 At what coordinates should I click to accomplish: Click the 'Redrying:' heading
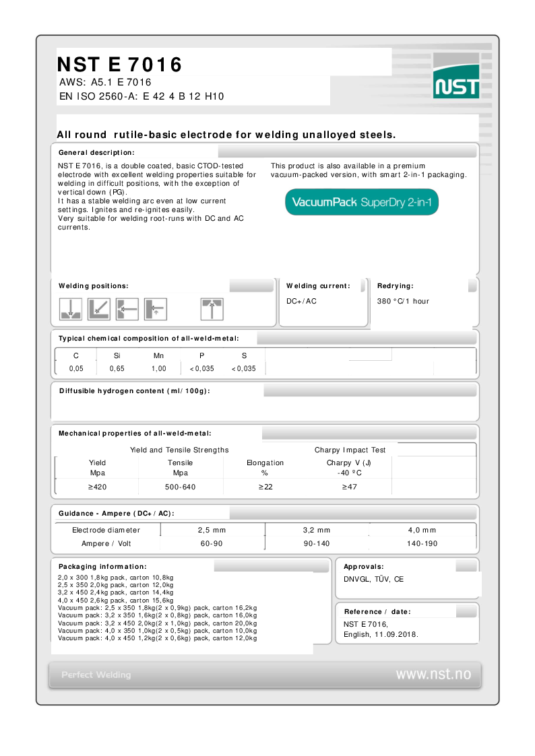[x=395, y=286]
